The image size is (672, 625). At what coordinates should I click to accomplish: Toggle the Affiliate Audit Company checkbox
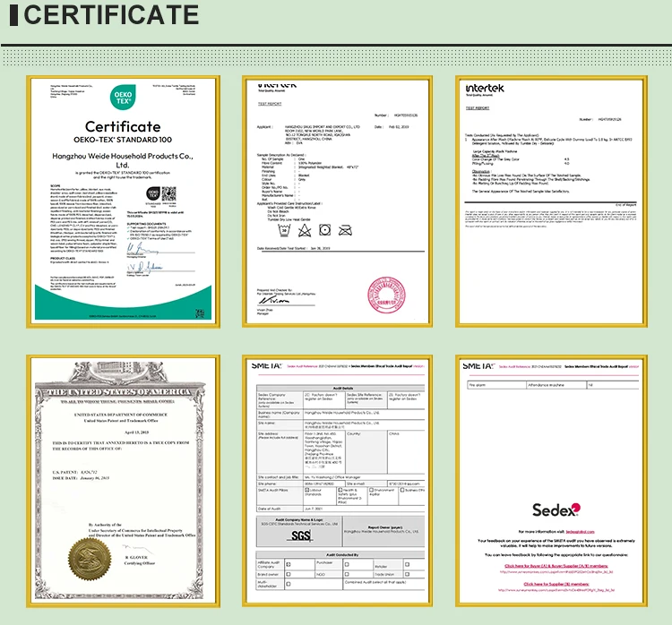(x=289, y=564)
